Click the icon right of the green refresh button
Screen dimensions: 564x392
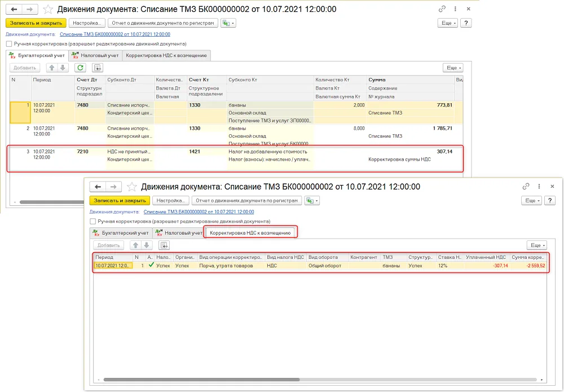point(98,68)
